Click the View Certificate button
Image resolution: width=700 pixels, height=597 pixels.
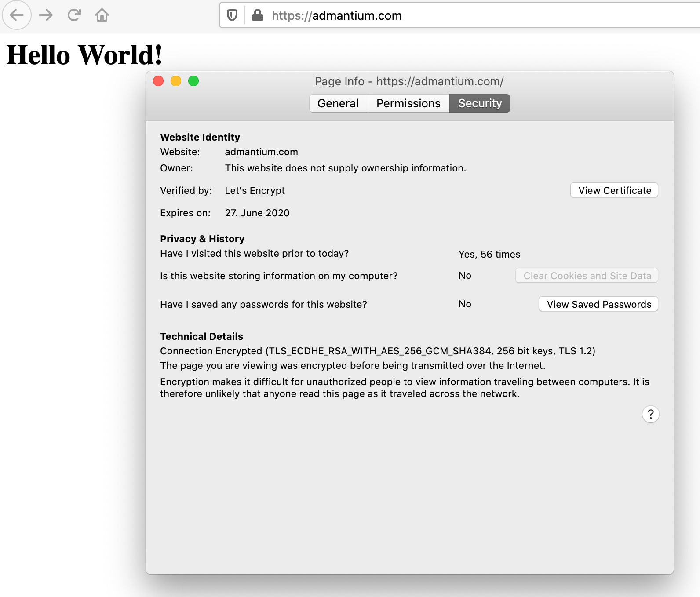click(614, 190)
